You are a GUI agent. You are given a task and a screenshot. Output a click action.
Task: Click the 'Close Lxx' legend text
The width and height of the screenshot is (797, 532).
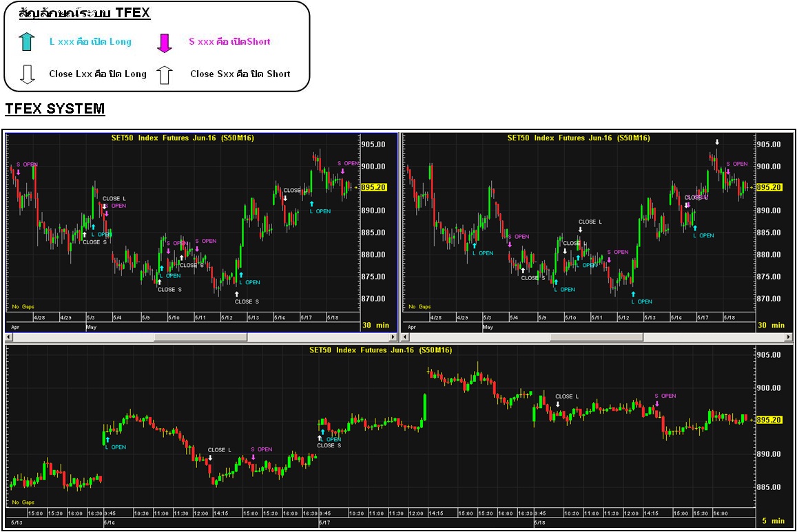tap(98, 74)
